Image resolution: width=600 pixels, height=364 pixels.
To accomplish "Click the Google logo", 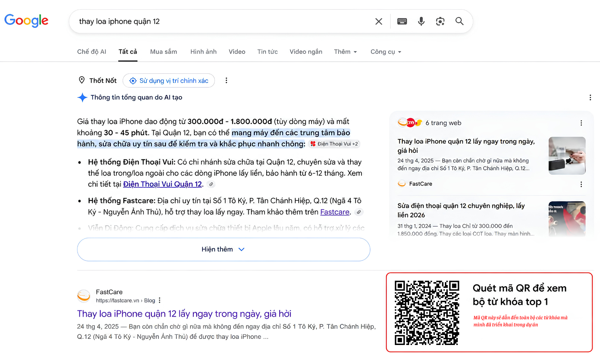I will point(26,21).
